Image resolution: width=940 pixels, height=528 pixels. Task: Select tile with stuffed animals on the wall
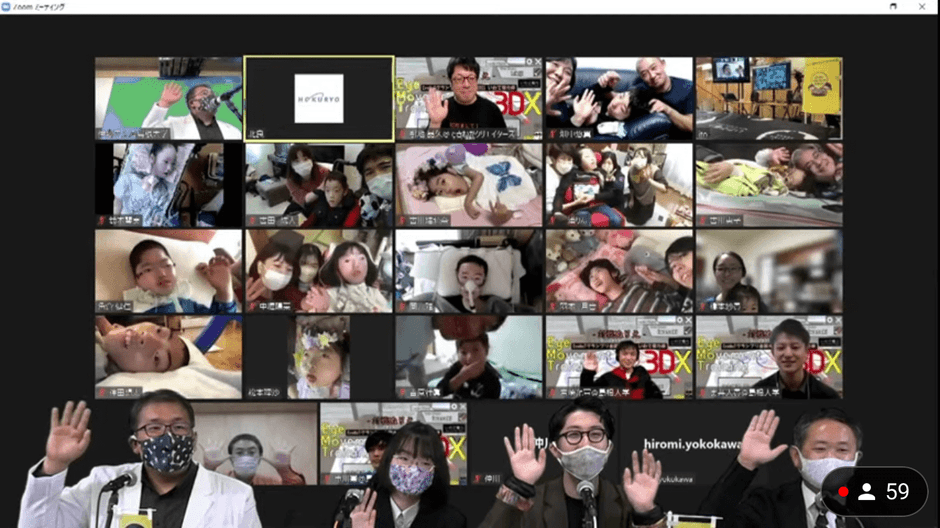tap(619, 271)
